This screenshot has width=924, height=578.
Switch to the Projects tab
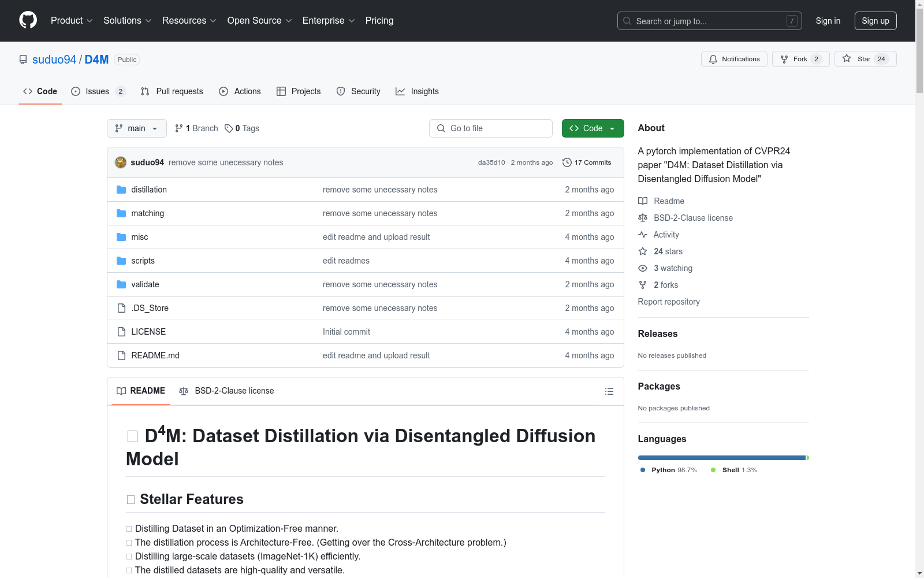[x=299, y=91]
